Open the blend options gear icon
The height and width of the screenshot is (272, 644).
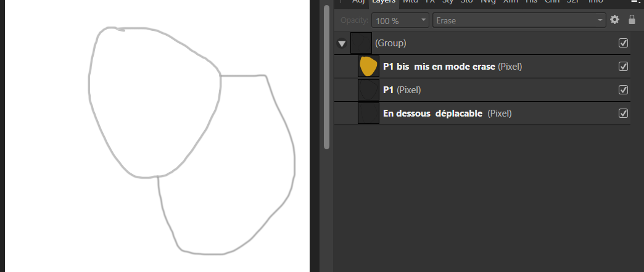coord(614,20)
